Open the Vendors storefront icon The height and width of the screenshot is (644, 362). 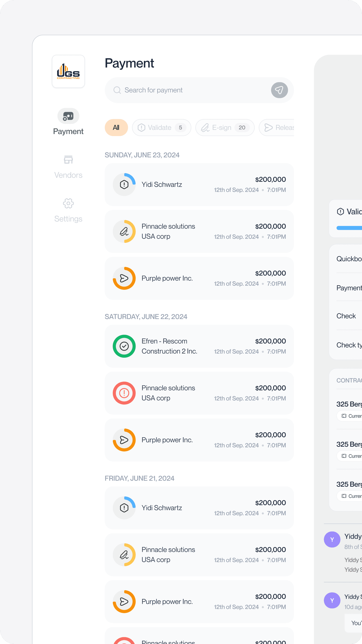click(x=68, y=160)
